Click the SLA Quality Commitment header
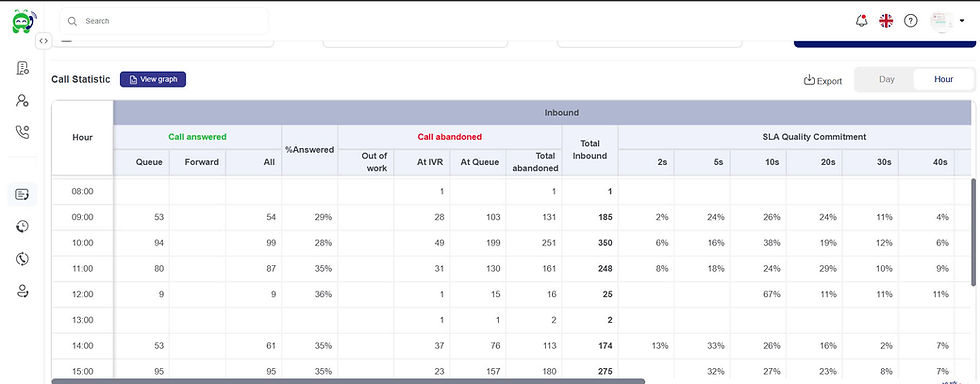980x384 pixels. click(815, 137)
